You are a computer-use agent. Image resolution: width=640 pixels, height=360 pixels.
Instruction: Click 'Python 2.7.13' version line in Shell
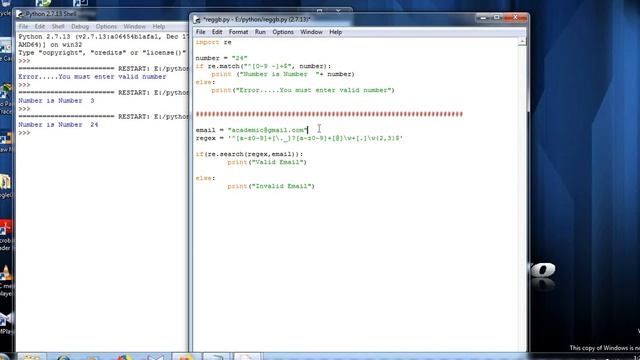pyautogui.click(x=103, y=37)
